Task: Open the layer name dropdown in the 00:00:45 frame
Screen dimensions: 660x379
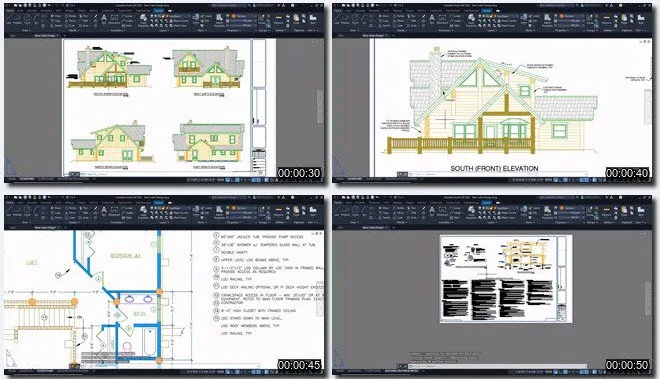Action: pos(178,208)
